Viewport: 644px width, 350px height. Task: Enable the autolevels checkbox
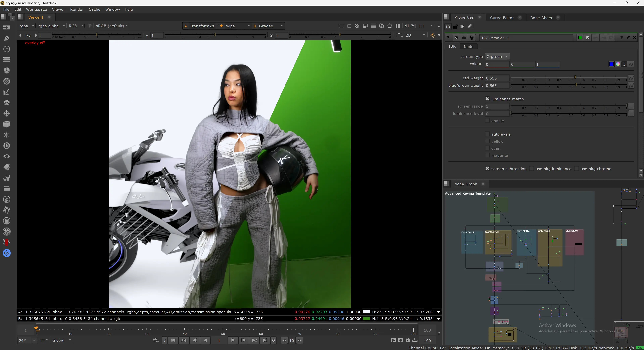(487, 134)
